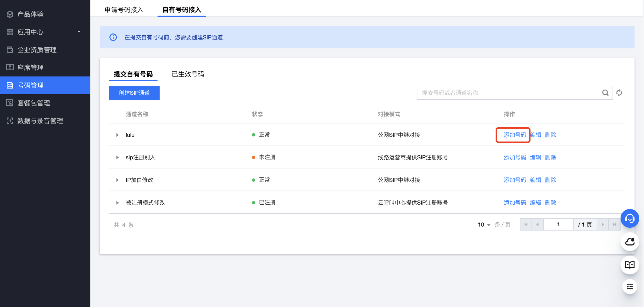Switch to the 已生效号码 tab
Viewport: 644px width, 307px height.
(x=188, y=74)
